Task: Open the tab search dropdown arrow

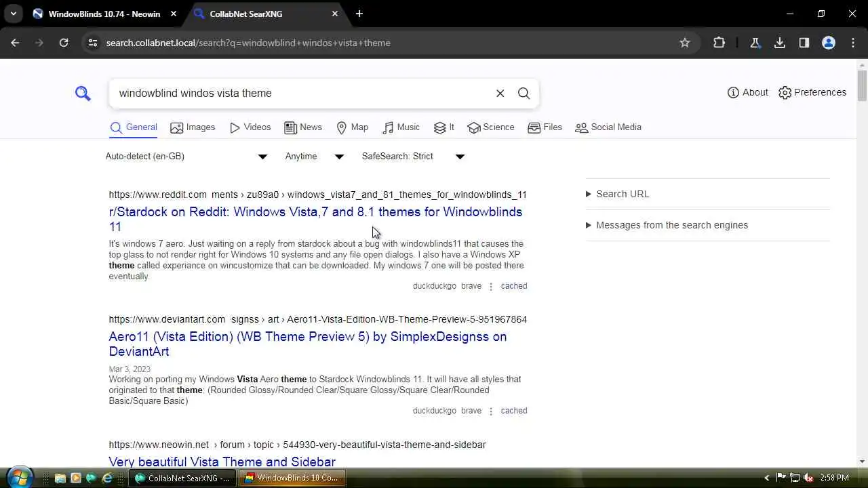Action: click(13, 14)
